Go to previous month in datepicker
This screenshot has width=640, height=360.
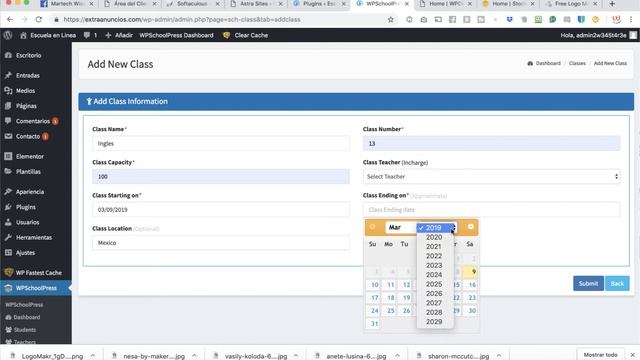coord(372,227)
